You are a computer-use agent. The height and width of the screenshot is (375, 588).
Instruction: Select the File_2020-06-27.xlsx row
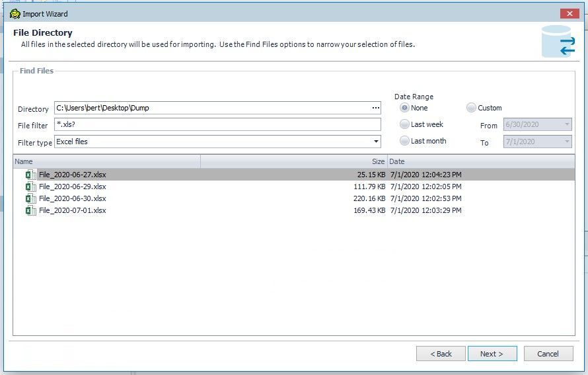click(294, 175)
